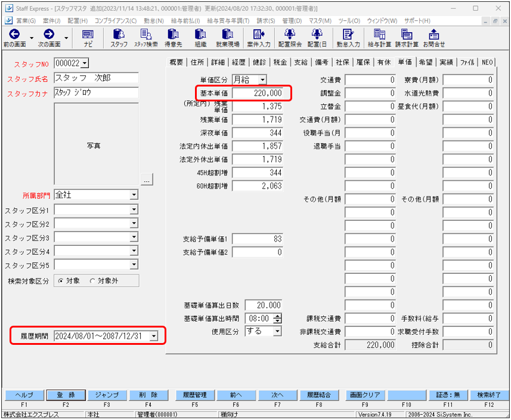Open the コンプライアンス(C) menu

(x=116, y=21)
